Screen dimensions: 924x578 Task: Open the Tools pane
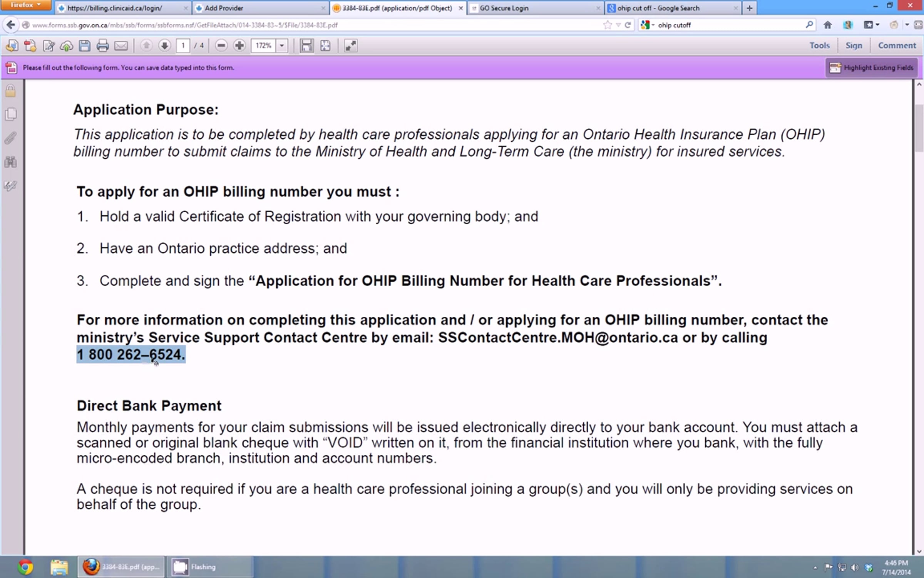[x=819, y=45]
